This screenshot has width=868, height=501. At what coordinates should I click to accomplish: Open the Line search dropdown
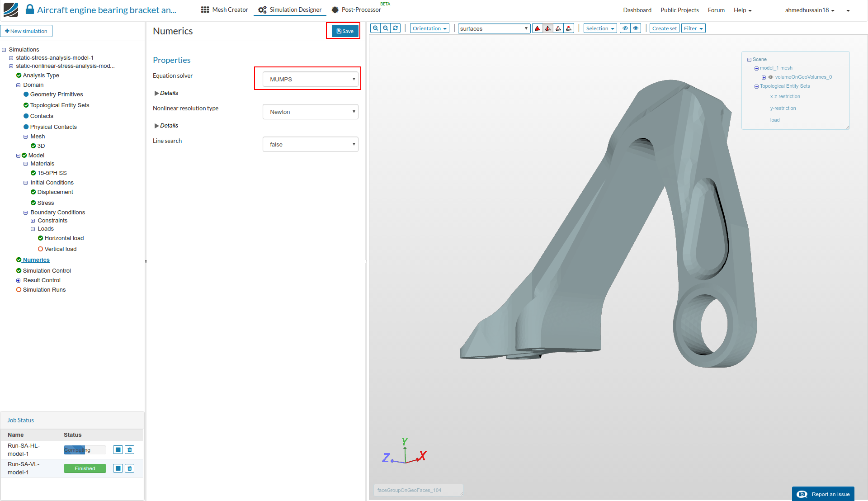point(311,144)
